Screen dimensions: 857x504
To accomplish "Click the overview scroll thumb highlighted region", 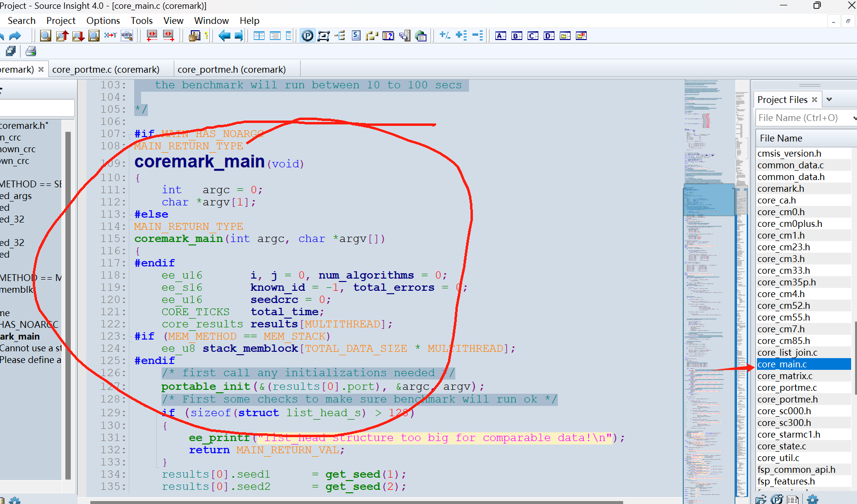I will (x=709, y=200).
